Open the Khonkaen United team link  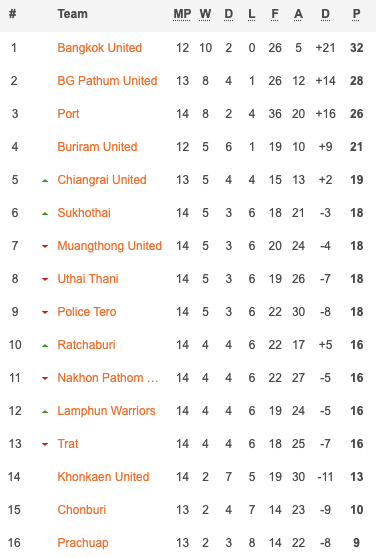[103, 477]
